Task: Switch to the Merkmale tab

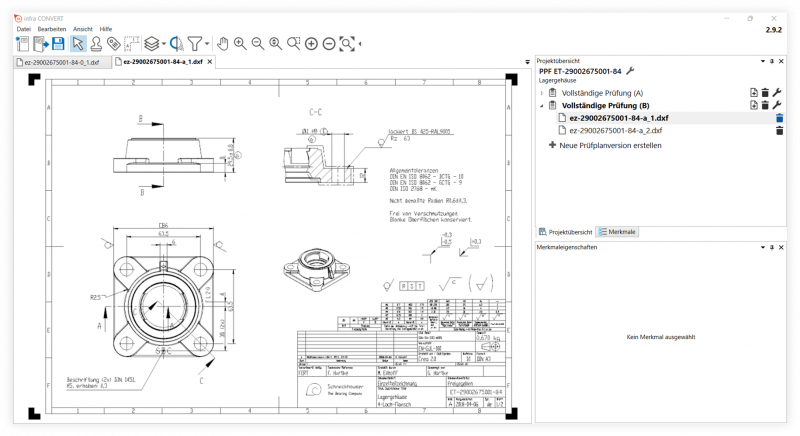Action: tap(618, 232)
